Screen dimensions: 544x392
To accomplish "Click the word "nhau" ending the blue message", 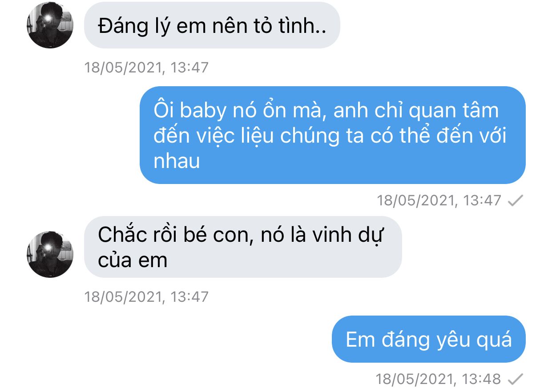I will click(177, 161).
